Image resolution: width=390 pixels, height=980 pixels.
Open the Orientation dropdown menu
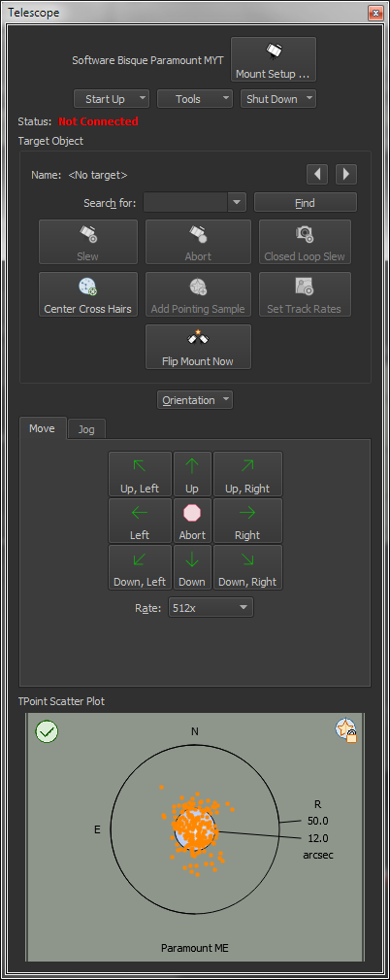(195, 400)
